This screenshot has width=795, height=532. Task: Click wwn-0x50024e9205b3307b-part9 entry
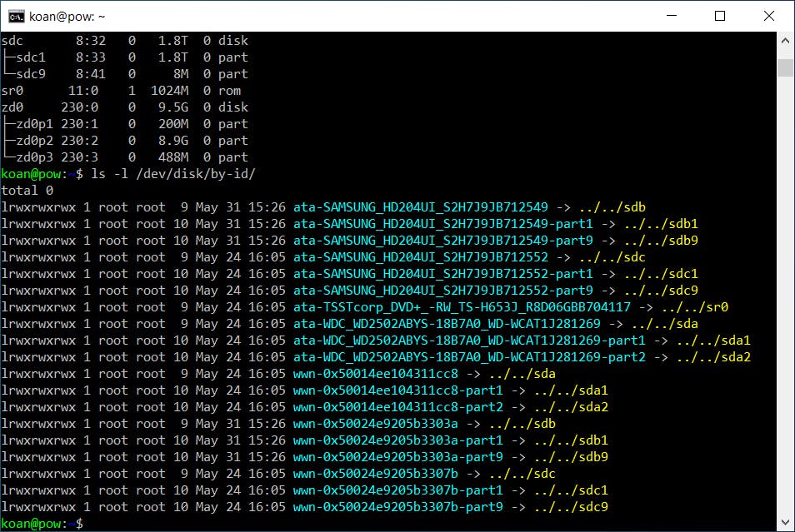(x=398, y=507)
